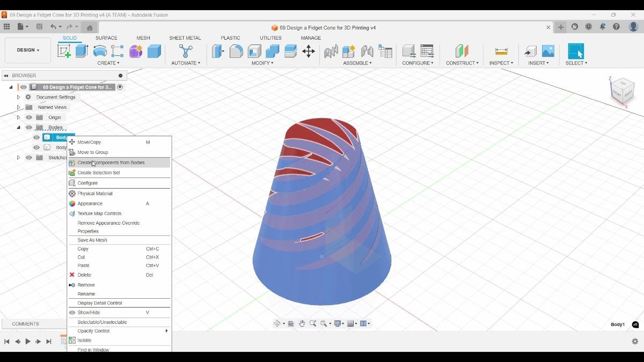Toggle visibility eye of selected Body1
Viewport: 644px width, 362px height.
tap(36, 137)
